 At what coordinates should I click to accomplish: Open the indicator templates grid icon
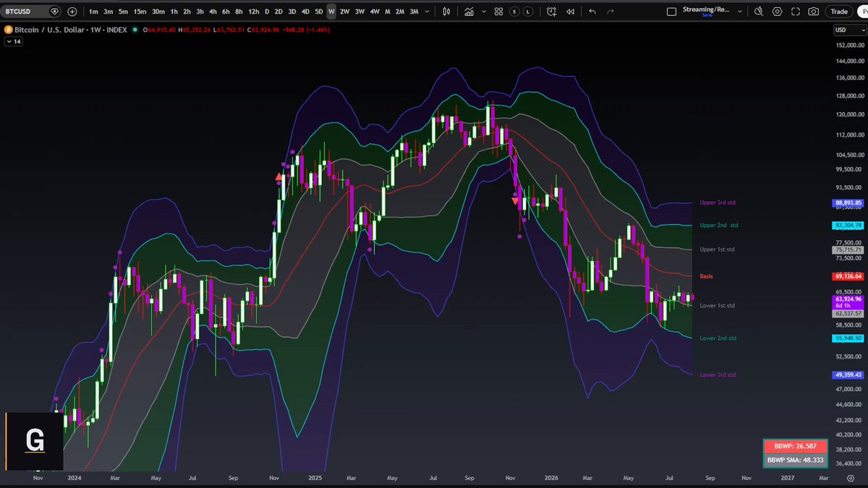pyautogui.click(x=498, y=12)
